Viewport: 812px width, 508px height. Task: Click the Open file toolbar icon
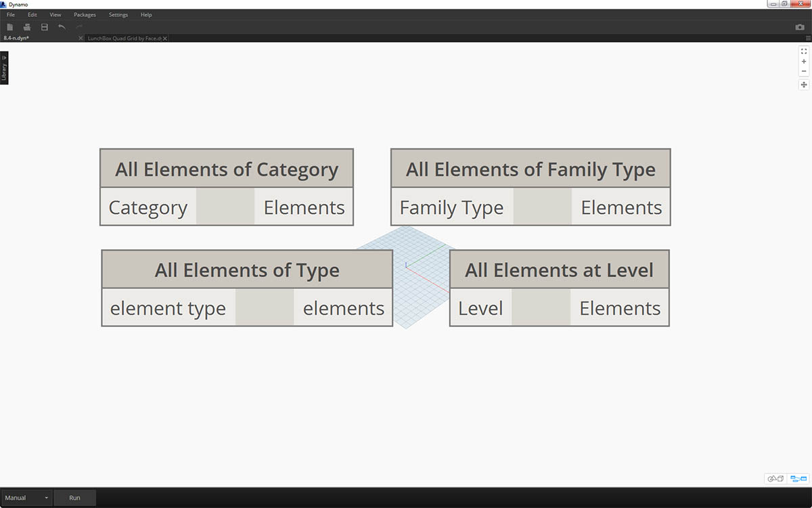[x=27, y=27]
